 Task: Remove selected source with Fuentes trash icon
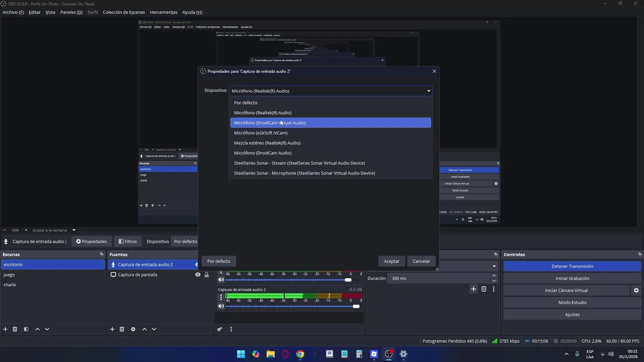[x=122, y=329]
